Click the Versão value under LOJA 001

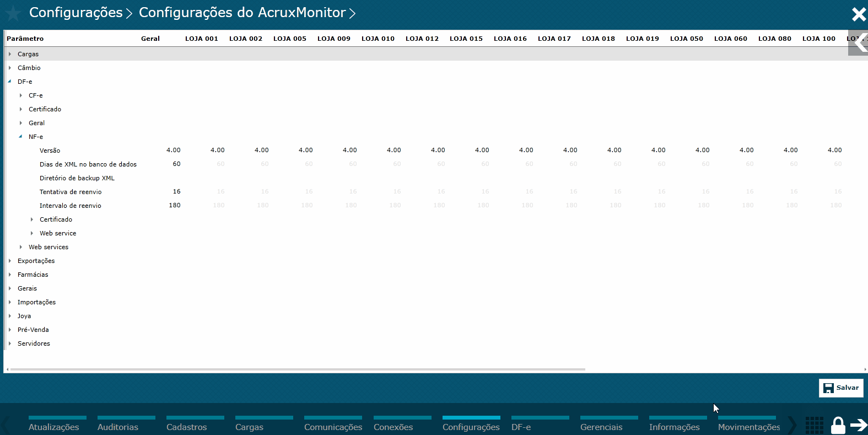point(218,150)
